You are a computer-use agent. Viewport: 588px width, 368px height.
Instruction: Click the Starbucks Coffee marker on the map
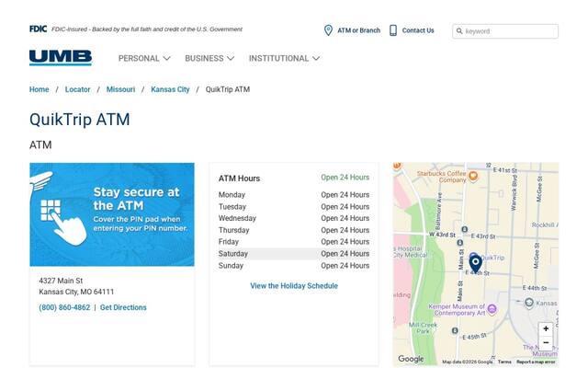click(x=473, y=176)
